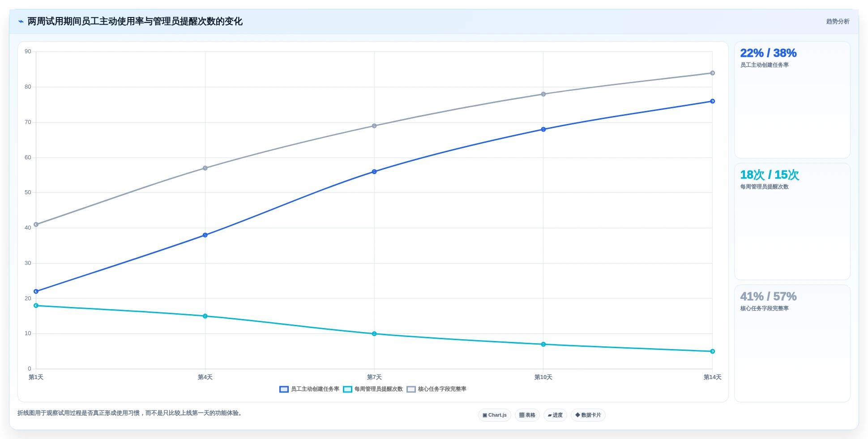Screen dimensions: 868x439
Task: Click the 趋势分析 label in header
Action: pyautogui.click(x=838, y=21)
